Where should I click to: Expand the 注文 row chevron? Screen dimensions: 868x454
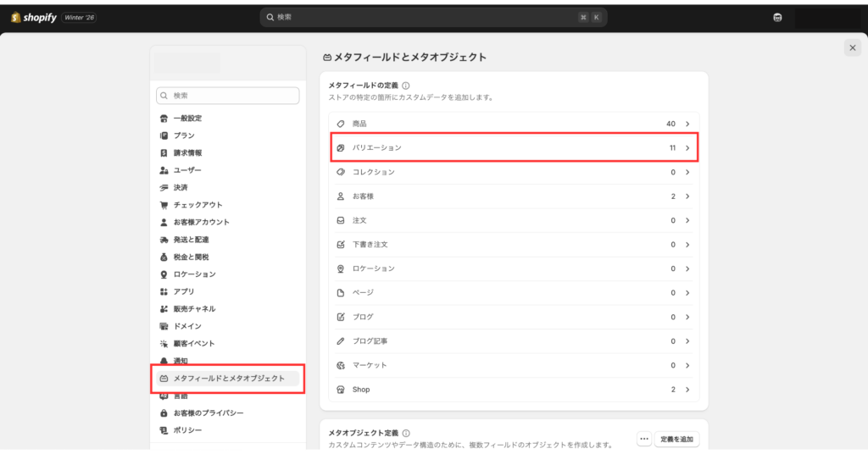coord(687,220)
